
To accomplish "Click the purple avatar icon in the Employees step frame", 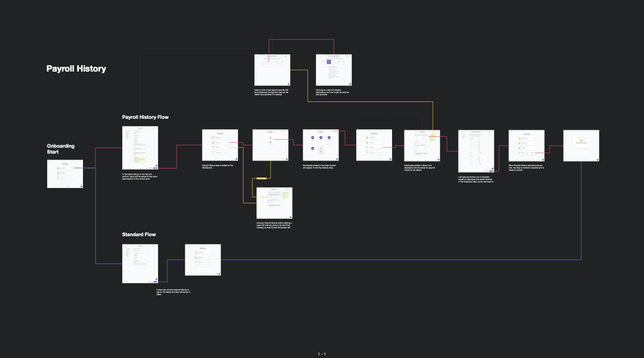I will (x=313, y=138).
